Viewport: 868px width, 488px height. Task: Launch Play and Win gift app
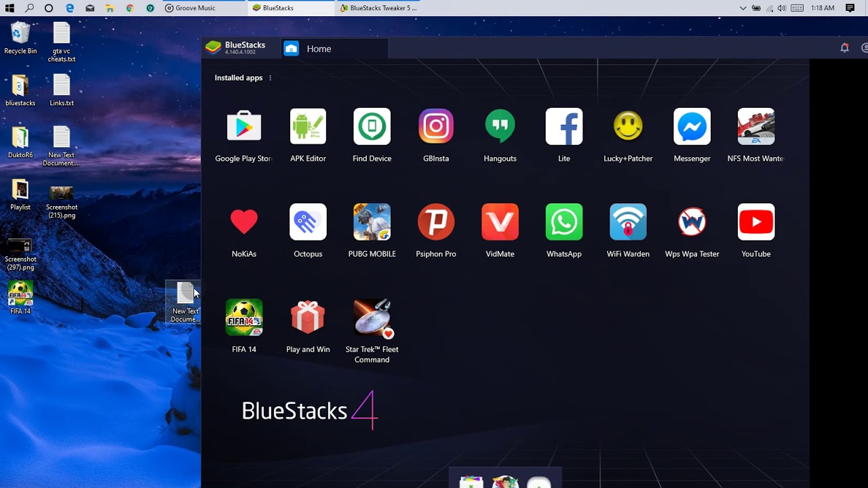point(308,318)
